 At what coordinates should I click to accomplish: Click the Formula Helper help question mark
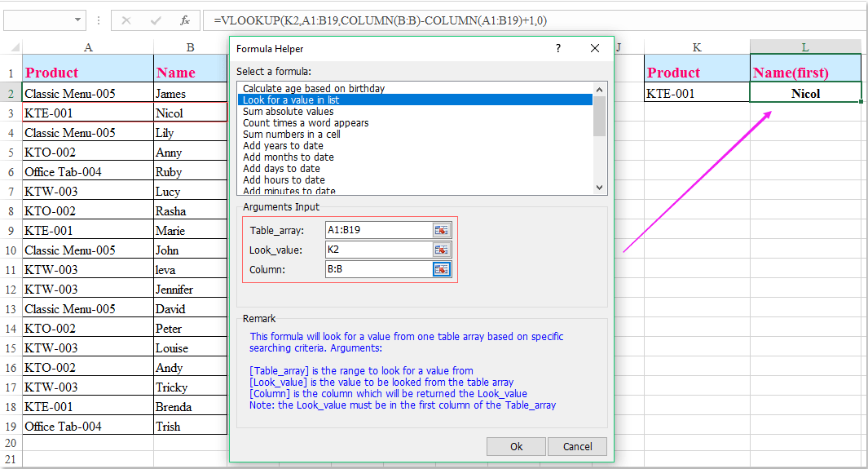(558, 48)
